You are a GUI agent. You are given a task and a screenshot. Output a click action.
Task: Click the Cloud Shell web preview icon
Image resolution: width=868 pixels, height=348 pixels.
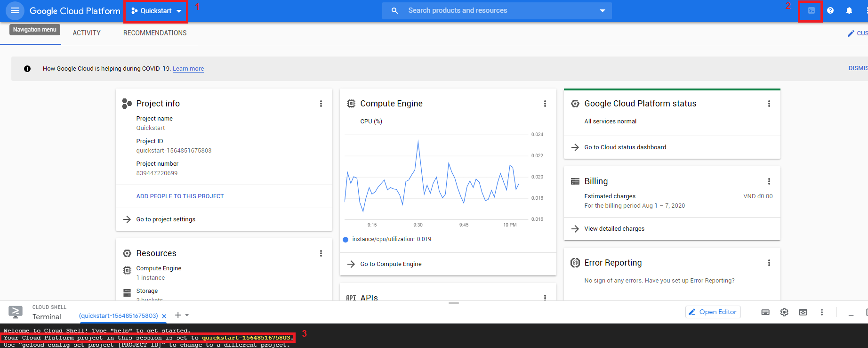(803, 312)
